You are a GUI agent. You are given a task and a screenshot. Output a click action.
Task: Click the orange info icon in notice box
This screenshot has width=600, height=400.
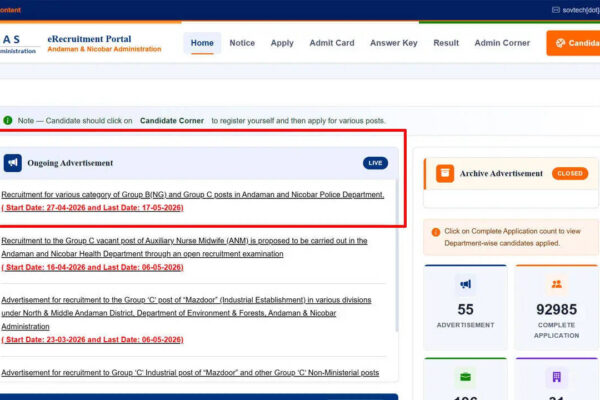436,232
